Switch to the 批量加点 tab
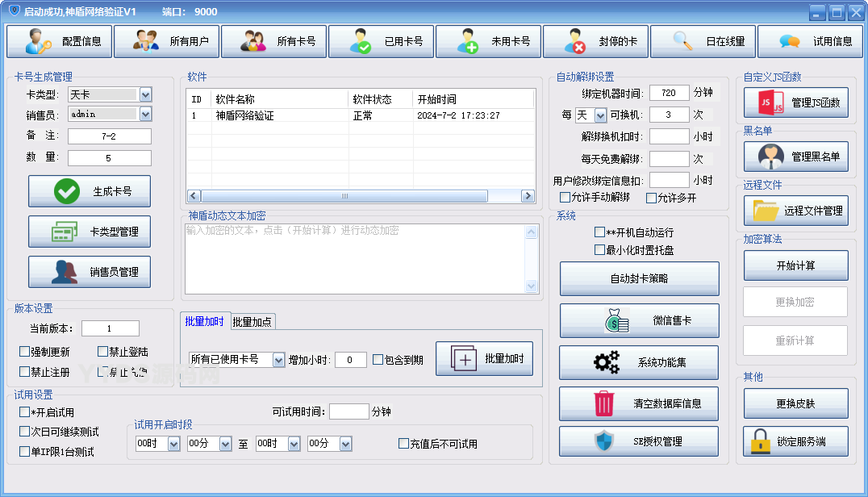This screenshot has height=497, width=868. [252, 321]
